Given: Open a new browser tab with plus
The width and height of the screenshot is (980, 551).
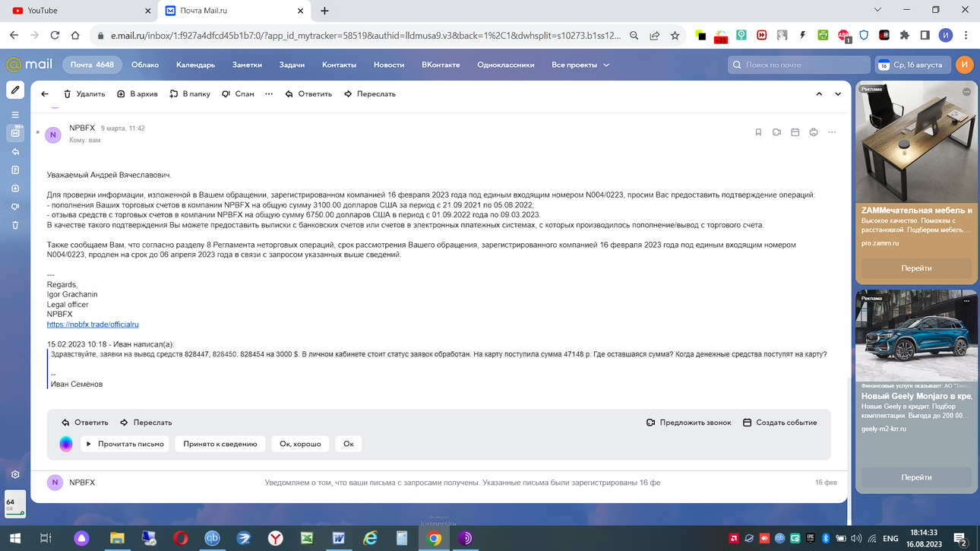Looking at the screenshot, I should [x=324, y=11].
